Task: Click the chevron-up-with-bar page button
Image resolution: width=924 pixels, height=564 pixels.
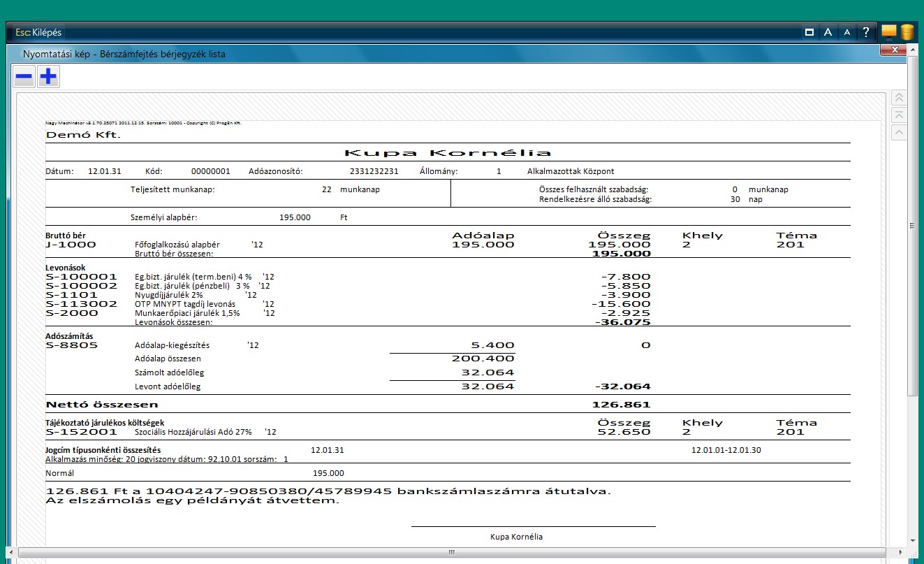Action: click(899, 115)
